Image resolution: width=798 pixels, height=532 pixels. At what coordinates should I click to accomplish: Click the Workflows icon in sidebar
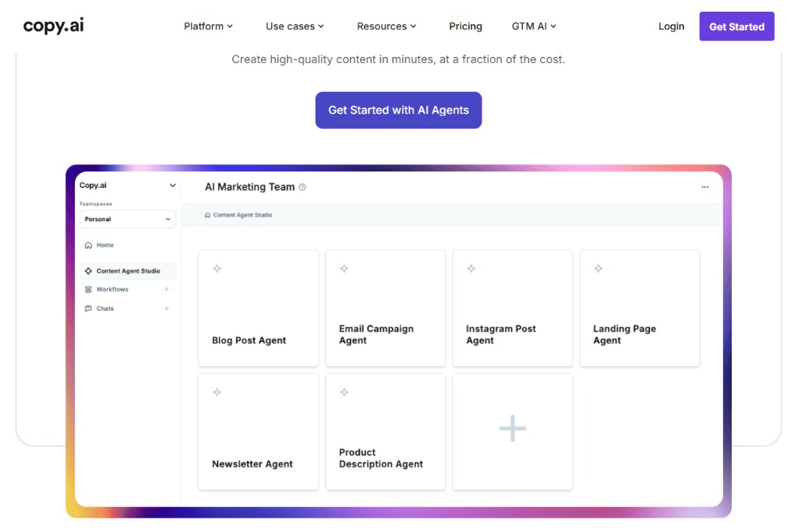click(x=88, y=290)
